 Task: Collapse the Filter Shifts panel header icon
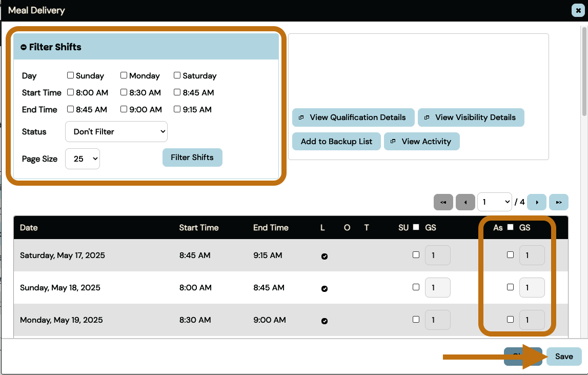pyautogui.click(x=24, y=47)
